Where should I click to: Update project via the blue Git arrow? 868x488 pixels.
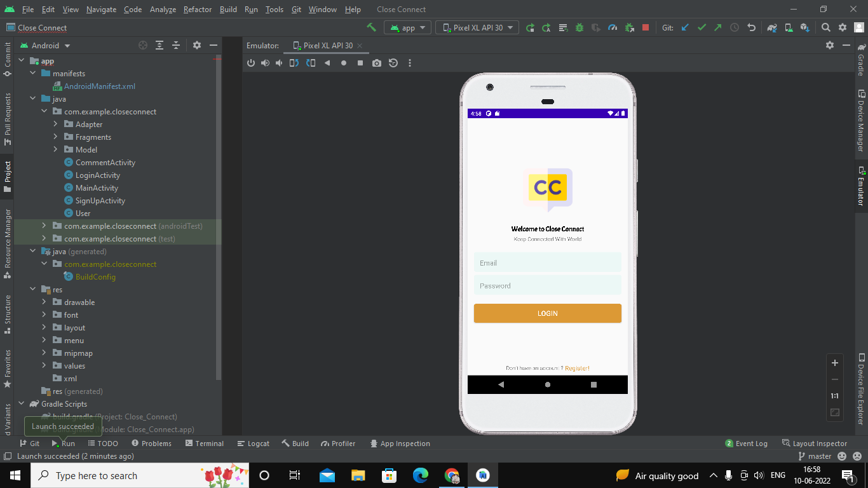(x=684, y=28)
